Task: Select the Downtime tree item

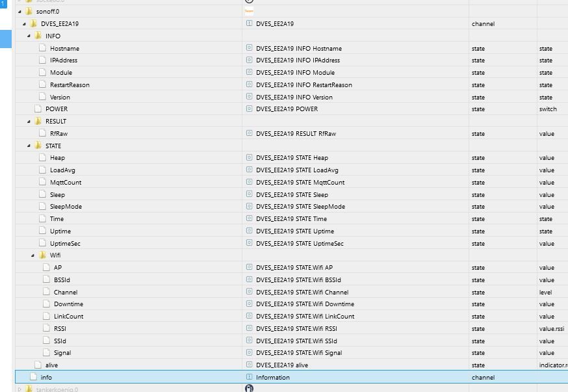Action: pyautogui.click(x=68, y=304)
